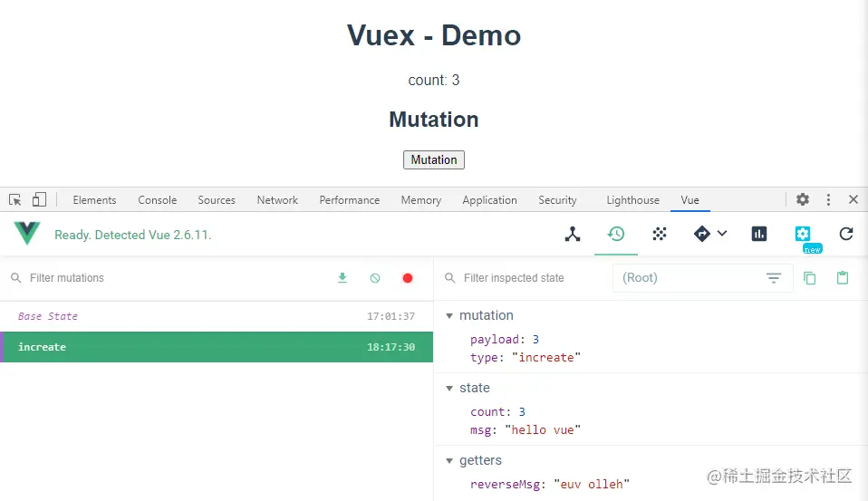Switch to the Console tab
868x501 pixels.
coord(158,200)
